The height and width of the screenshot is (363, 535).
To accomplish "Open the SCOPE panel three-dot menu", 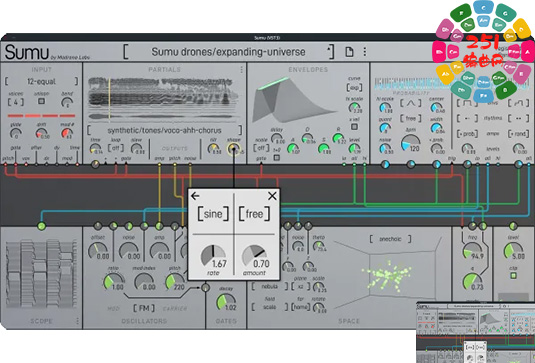I will 77,321.
